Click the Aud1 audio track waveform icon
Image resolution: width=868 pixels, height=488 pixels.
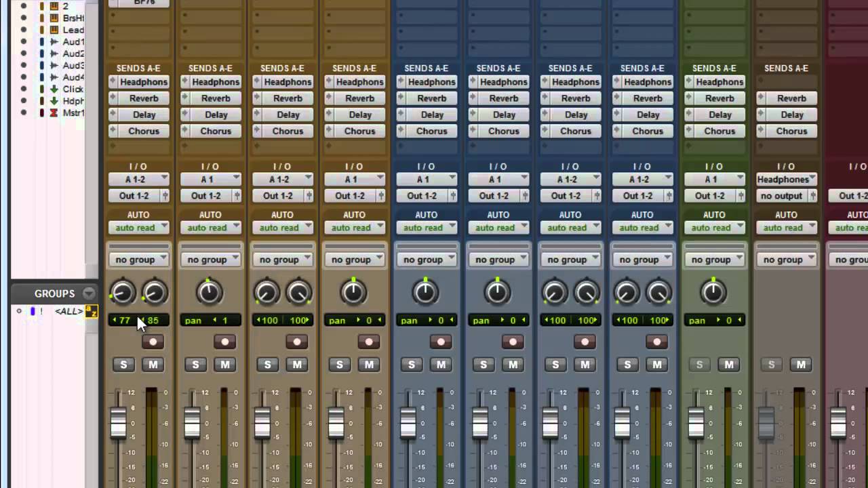(x=54, y=42)
